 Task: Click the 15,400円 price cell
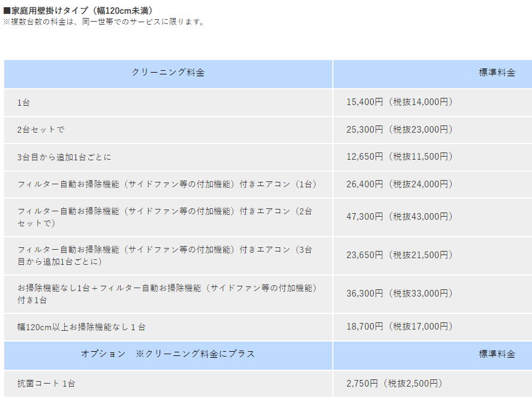point(399,102)
